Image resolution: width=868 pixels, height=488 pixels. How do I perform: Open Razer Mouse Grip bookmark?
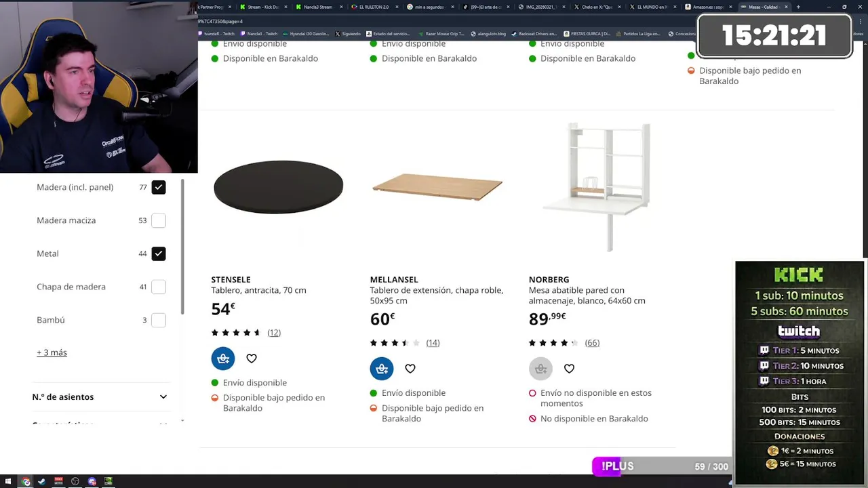pyautogui.click(x=441, y=33)
